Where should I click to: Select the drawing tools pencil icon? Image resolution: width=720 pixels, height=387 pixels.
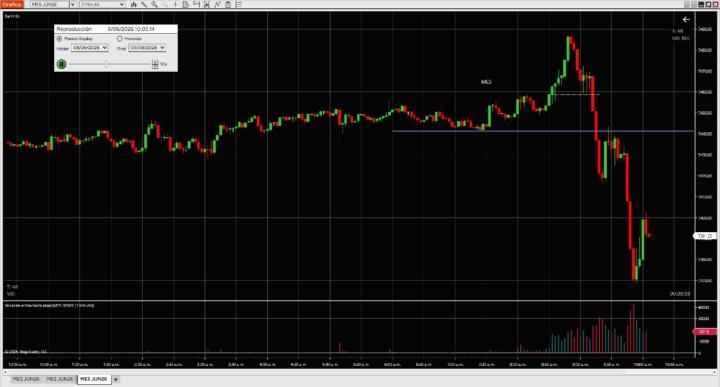[x=144, y=4]
